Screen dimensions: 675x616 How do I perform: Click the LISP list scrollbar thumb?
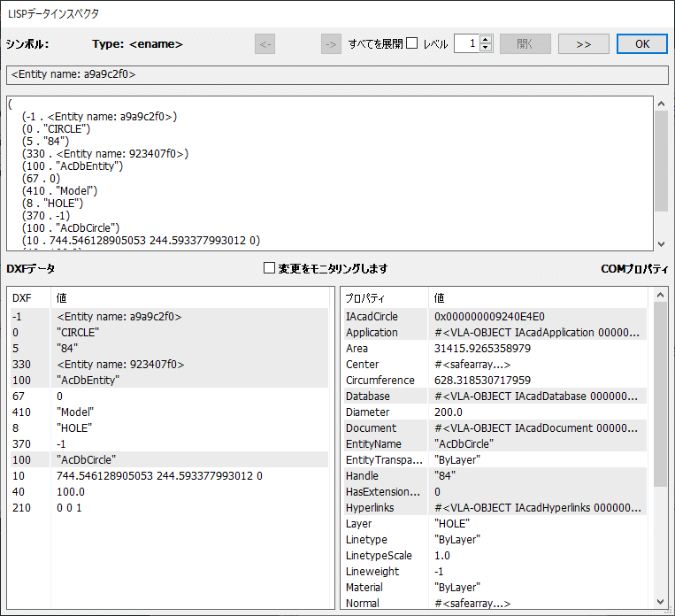[x=661, y=161]
